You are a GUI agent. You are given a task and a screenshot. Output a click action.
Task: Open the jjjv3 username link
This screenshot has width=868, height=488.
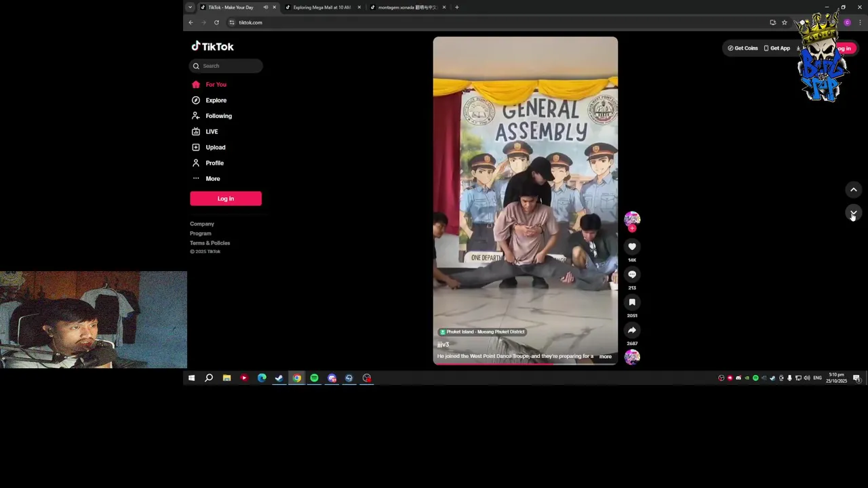tap(443, 345)
